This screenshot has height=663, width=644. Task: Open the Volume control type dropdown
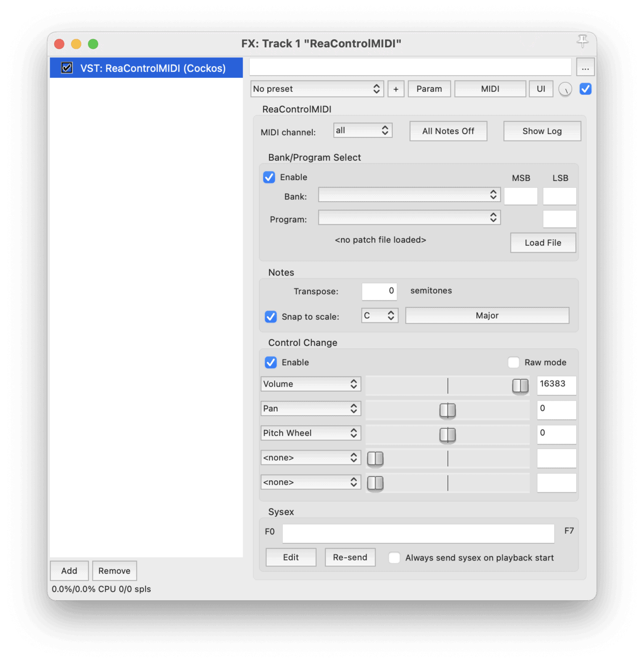click(x=311, y=384)
